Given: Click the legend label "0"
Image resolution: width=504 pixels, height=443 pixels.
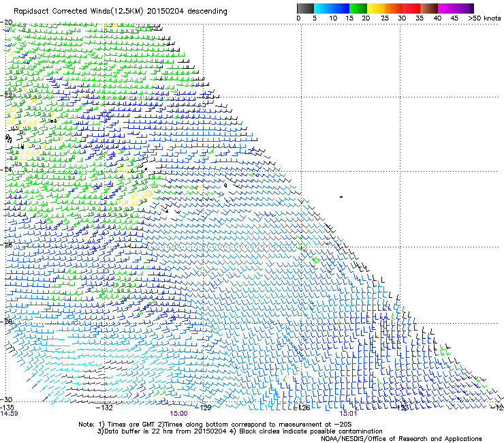Looking at the screenshot, I should (x=298, y=18).
